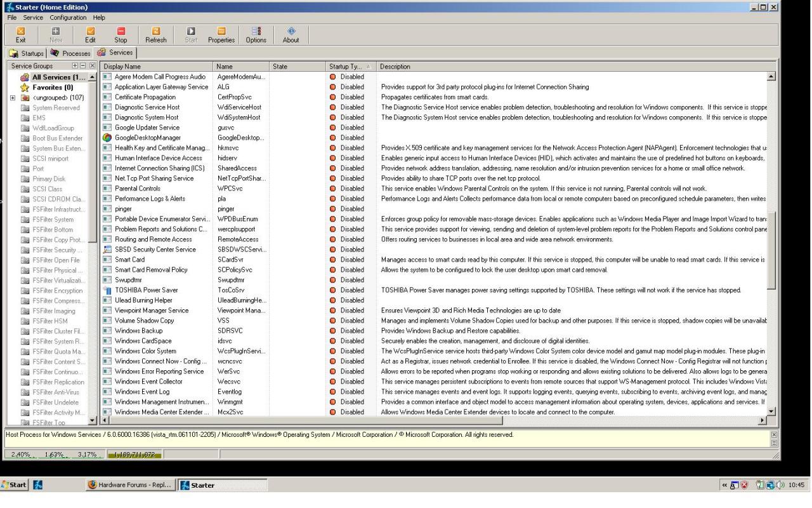Select Favorites (0) in Service Groups
This screenshot has width=812, height=508.
pyautogui.click(x=52, y=88)
